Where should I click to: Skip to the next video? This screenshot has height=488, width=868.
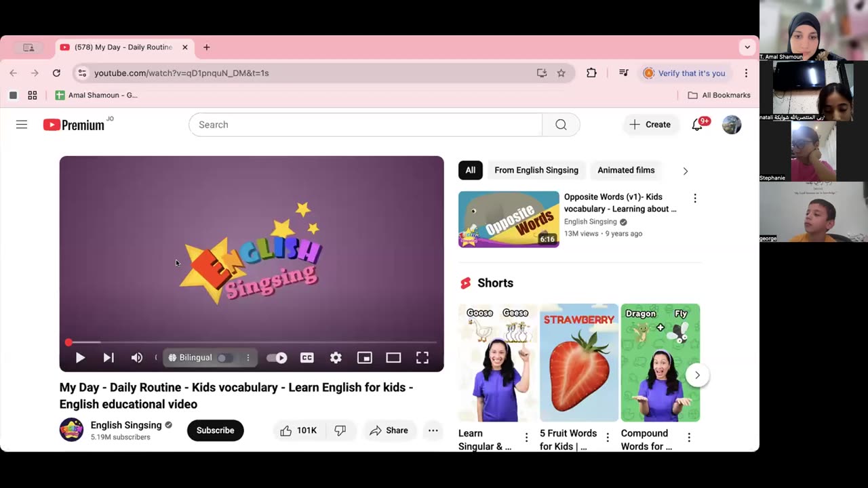(x=108, y=358)
